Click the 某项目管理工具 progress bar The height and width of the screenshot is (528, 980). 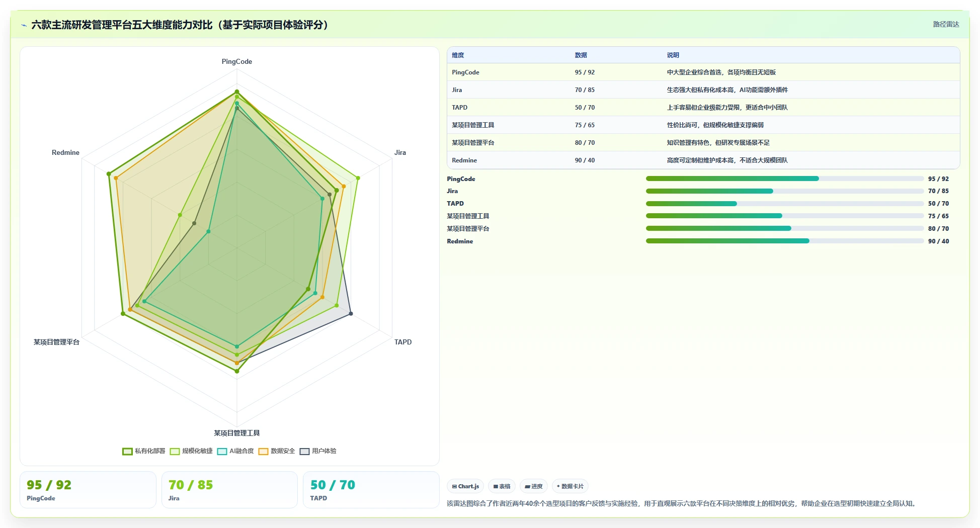coord(785,216)
